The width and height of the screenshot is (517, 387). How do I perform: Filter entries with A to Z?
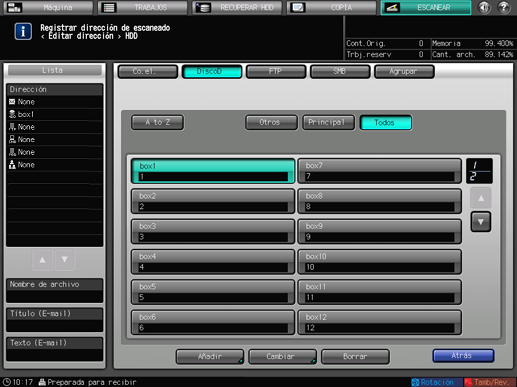click(x=158, y=122)
